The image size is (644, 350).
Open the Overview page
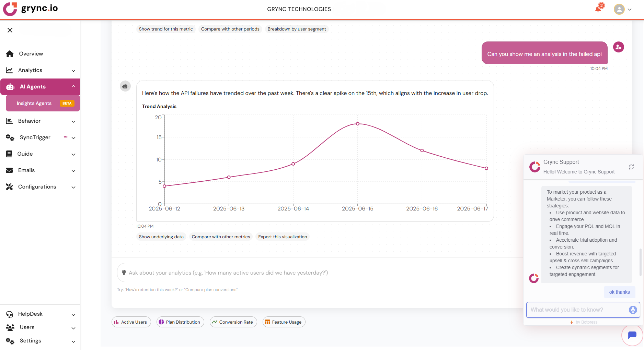coord(31,54)
